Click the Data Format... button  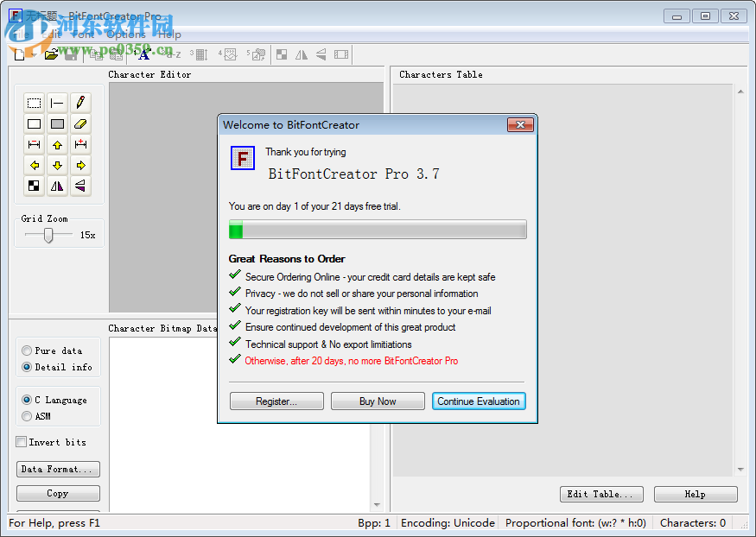pos(59,469)
